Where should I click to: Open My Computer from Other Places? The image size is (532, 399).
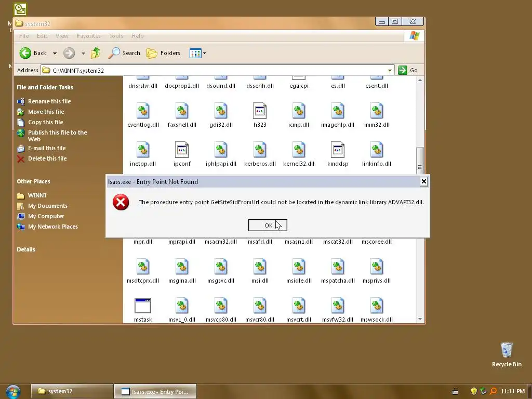tap(46, 216)
